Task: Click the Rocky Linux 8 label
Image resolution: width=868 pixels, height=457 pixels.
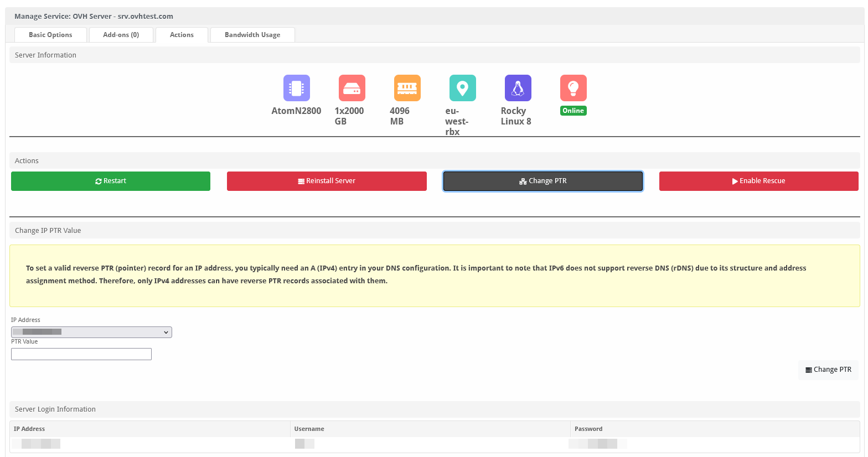Action: 516,116
